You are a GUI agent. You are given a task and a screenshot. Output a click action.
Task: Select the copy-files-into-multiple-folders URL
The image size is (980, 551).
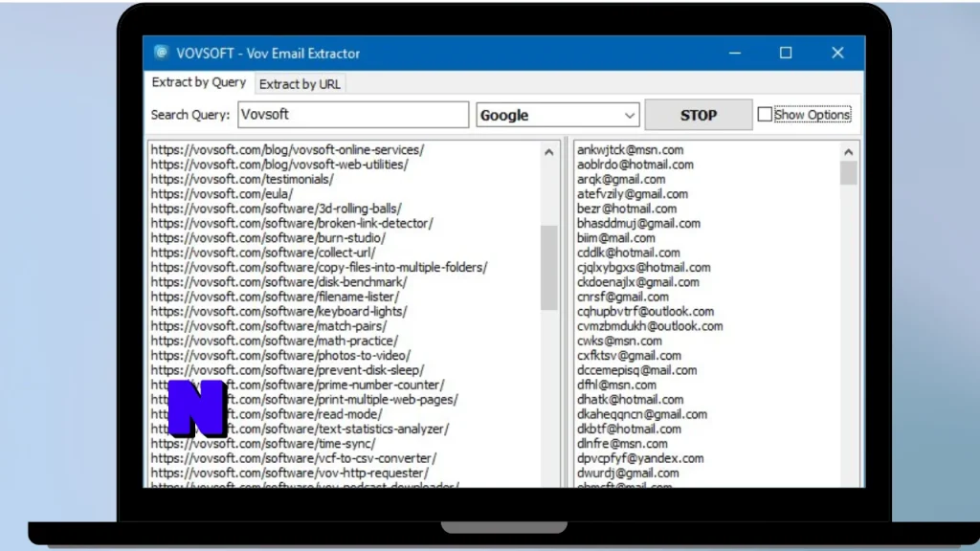point(319,268)
